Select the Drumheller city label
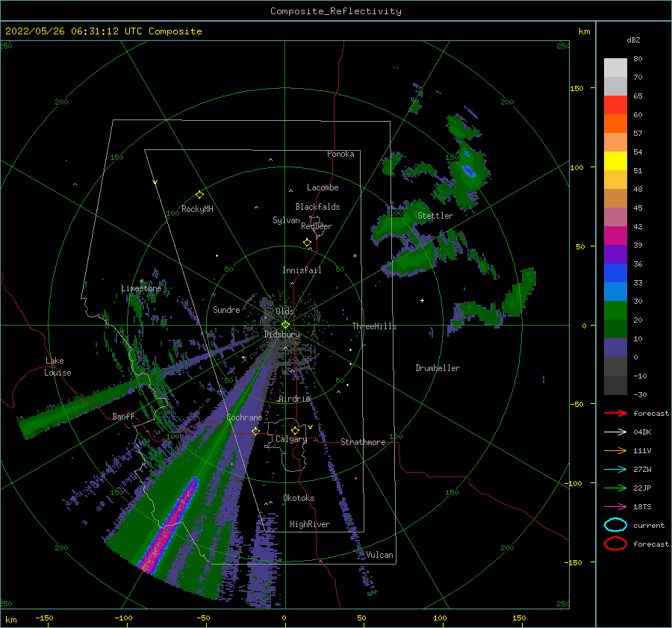 click(x=438, y=368)
